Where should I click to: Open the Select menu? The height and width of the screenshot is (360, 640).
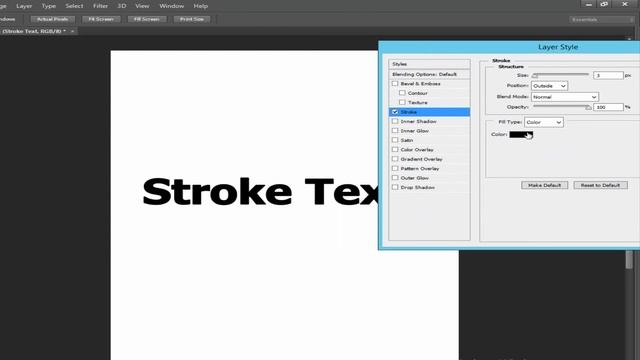pos(74,6)
